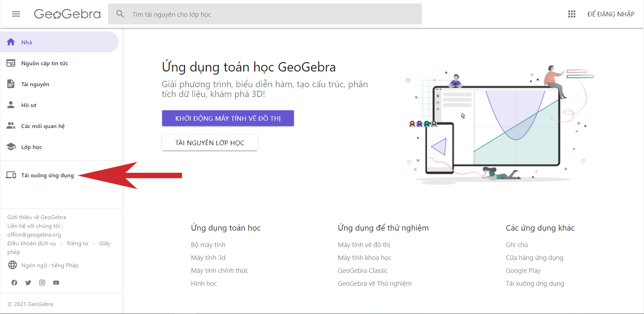Click the Lớp học graduation cap icon
The width and height of the screenshot is (644, 314).
click(11, 147)
